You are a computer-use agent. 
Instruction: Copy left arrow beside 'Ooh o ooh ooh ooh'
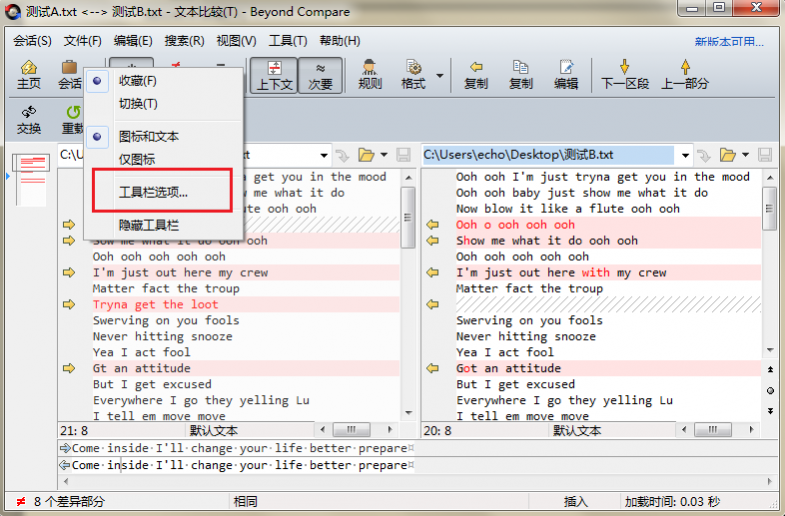[432, 225]
